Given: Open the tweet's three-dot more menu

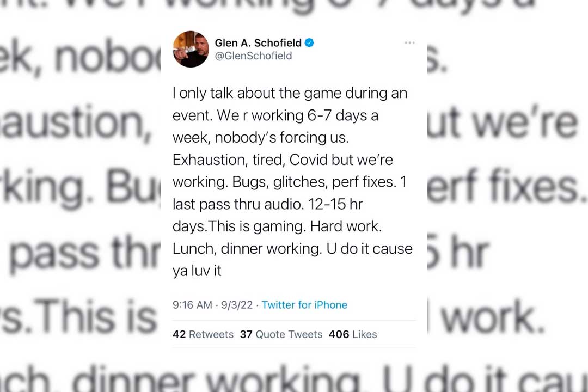Looking at the screenshot, I should (409, 43).
